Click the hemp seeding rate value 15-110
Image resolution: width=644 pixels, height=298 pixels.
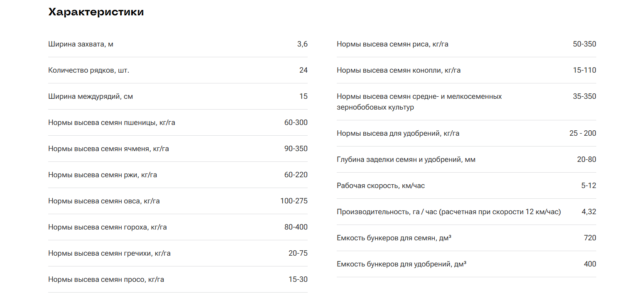pyautogui.click(x=584, y=70)
